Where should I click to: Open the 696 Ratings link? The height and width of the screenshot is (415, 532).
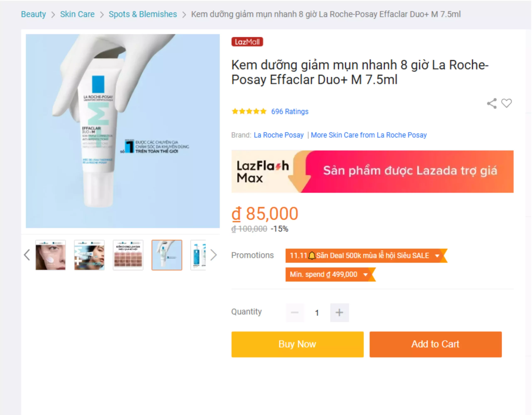(x=290, y=112)
